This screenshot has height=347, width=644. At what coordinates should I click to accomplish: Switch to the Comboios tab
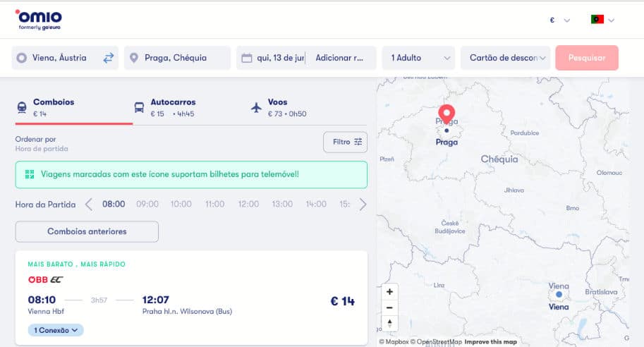click(x=74, y=108)
